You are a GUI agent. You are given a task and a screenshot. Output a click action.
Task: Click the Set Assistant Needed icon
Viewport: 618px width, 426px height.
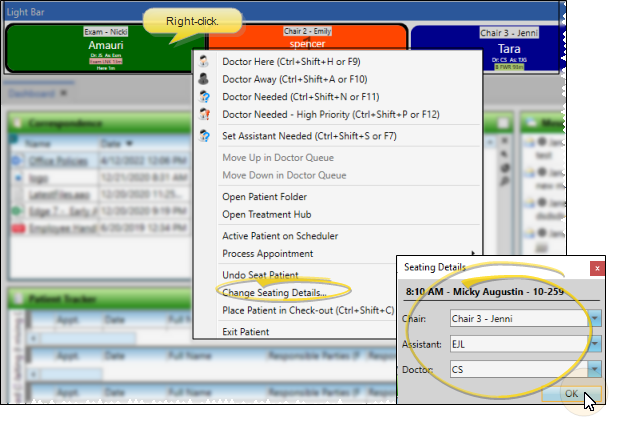pyautogui.click(x=205, y=137)
